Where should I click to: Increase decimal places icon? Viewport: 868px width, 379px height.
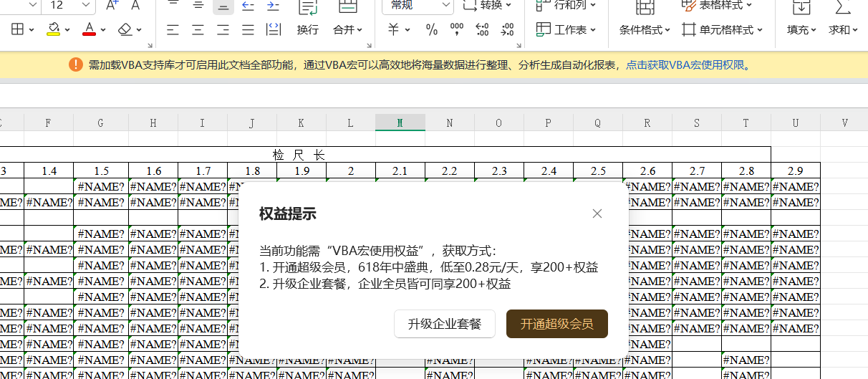[482, 29]
